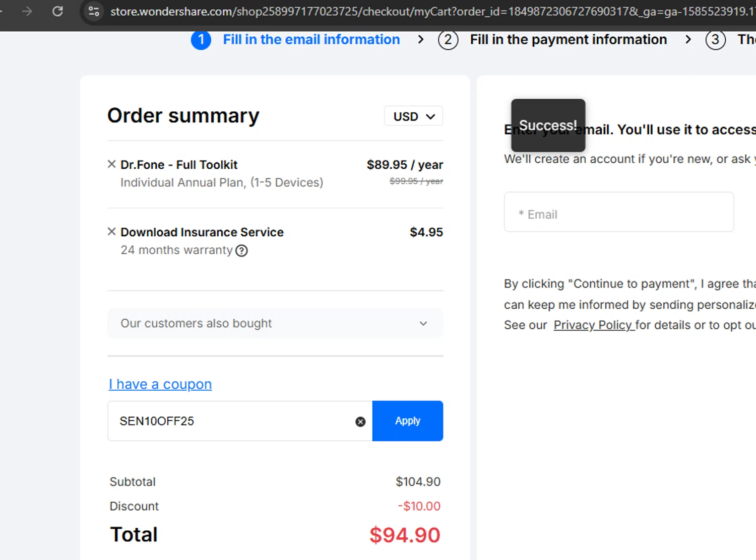Select step 1 Fill in the email information

[x=295, y=40]
